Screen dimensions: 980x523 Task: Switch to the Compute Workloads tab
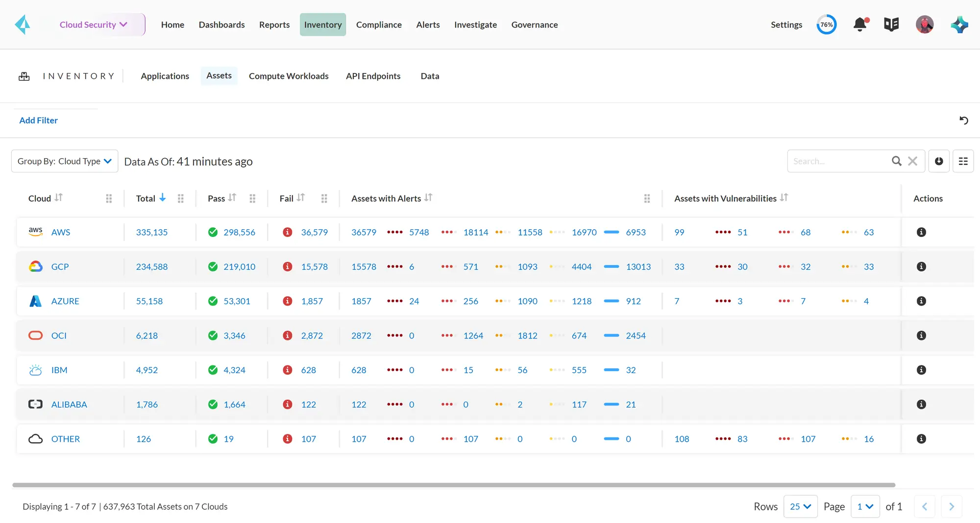289,76
